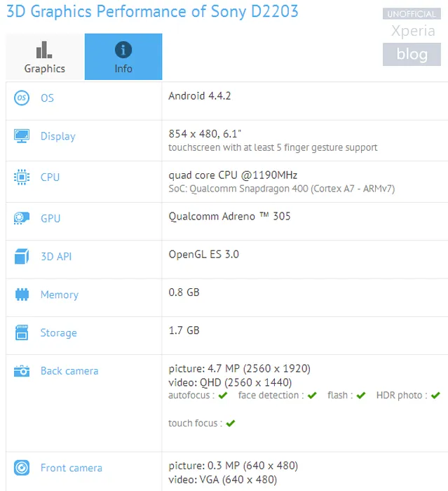Click the GPU icon
Viewport: 448px width, 491px height.
(22, 218)
